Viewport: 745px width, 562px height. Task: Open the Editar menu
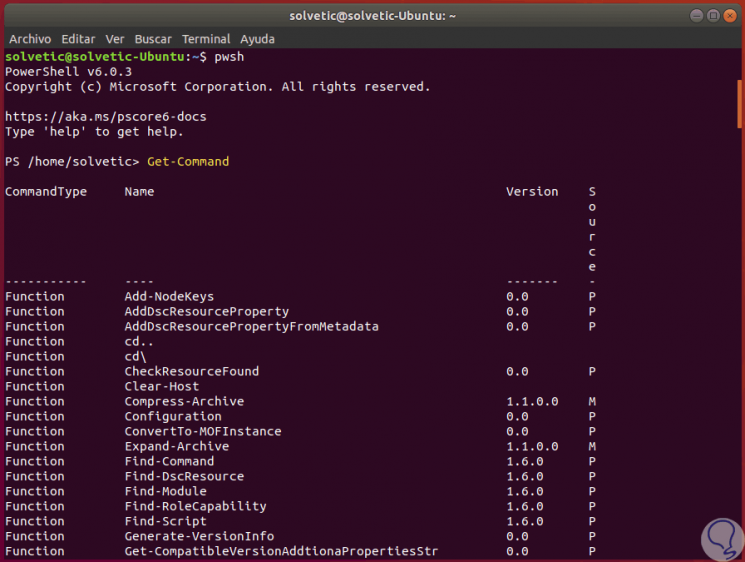pos(78,39)
